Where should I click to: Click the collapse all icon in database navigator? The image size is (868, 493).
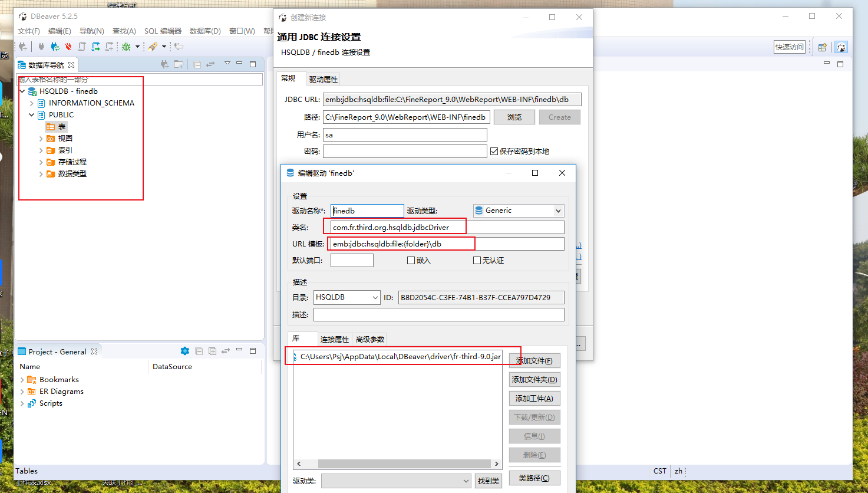coord(197,64)
